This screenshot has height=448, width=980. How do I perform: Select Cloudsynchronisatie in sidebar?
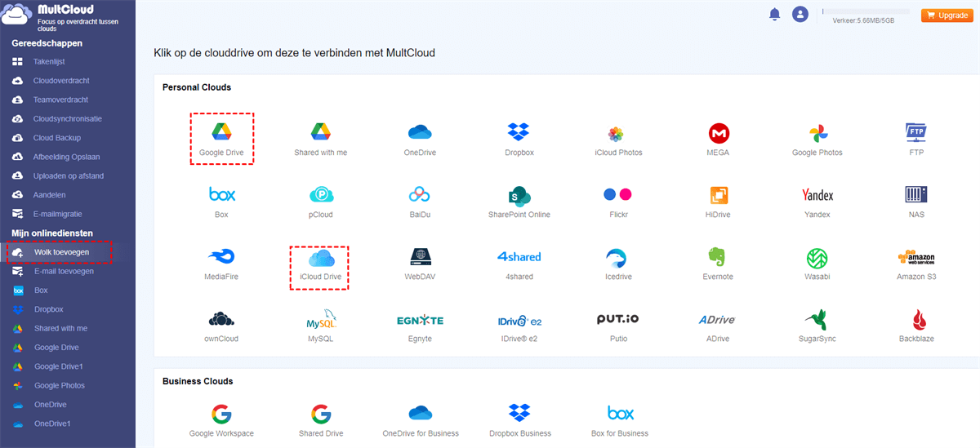tap(67, 118)
